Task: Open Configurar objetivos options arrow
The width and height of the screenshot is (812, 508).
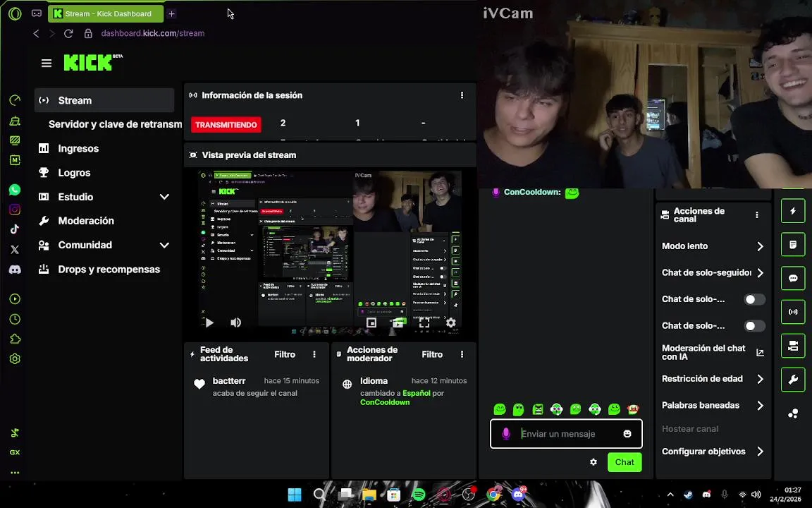Action: [x=760, y=452]
